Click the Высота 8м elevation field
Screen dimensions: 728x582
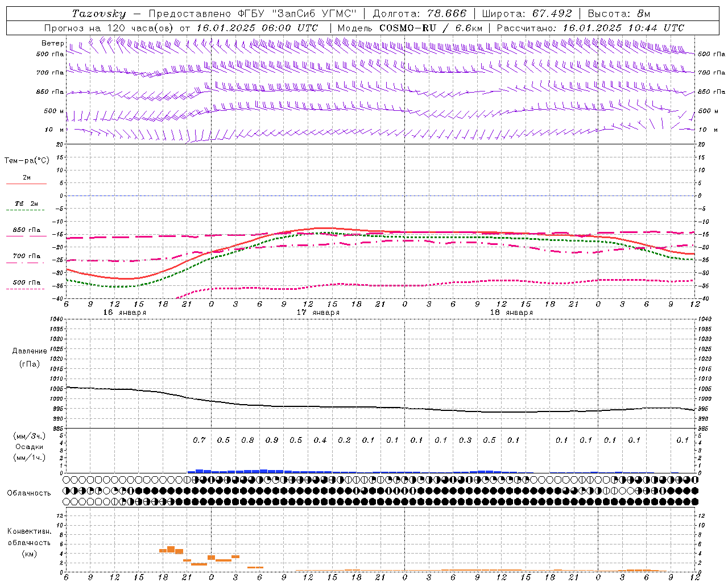619,14
